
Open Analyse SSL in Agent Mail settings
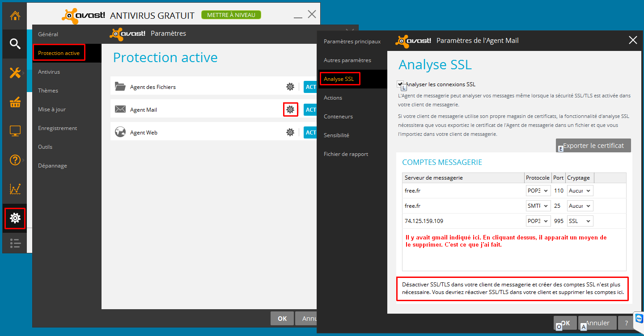click(339, 79)
